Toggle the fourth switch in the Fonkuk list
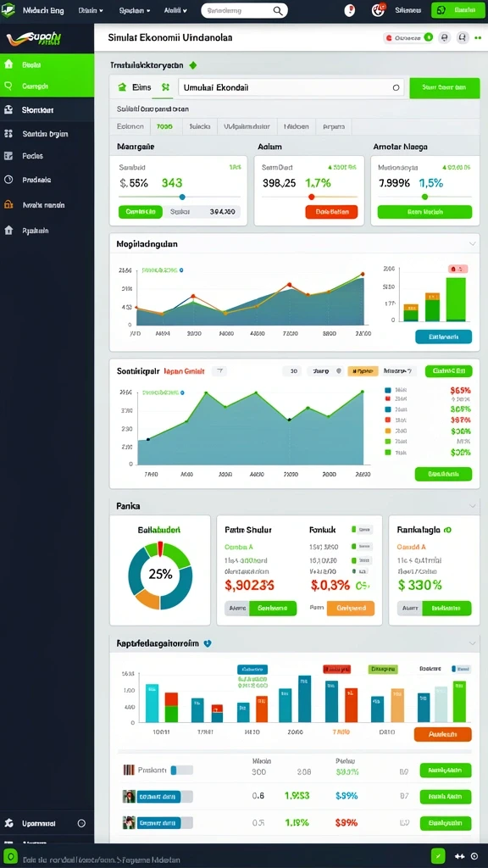The image size is (488, 868). (363, 571)
